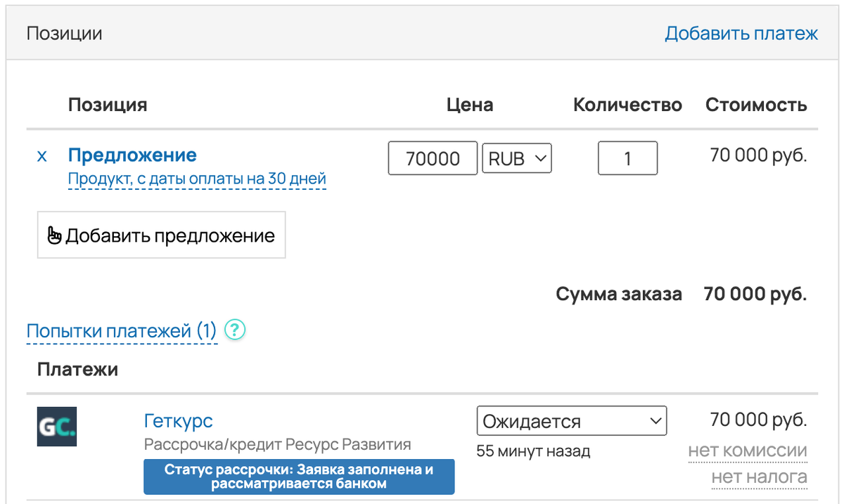Image resolution: width=844 pixels, height=504 pixels.
Task: Open the product term link 'на 30 дней'
Action: pyautogui.click(x=197, y=179)
